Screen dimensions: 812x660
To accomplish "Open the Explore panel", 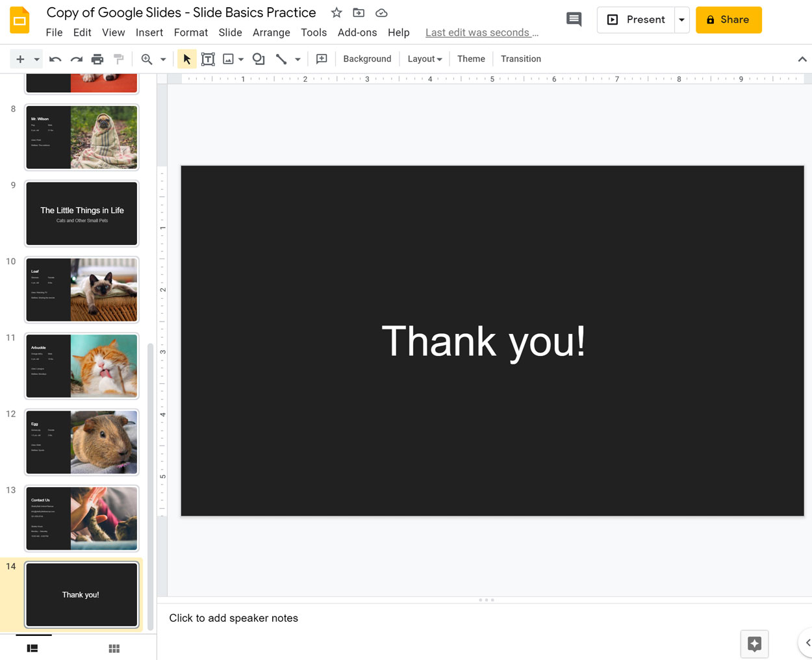I will [x=754, y=644].
